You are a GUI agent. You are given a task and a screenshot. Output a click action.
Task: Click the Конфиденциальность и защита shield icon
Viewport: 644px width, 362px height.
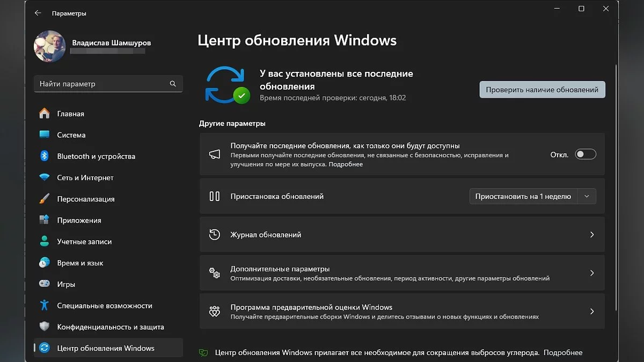[45, 327]
